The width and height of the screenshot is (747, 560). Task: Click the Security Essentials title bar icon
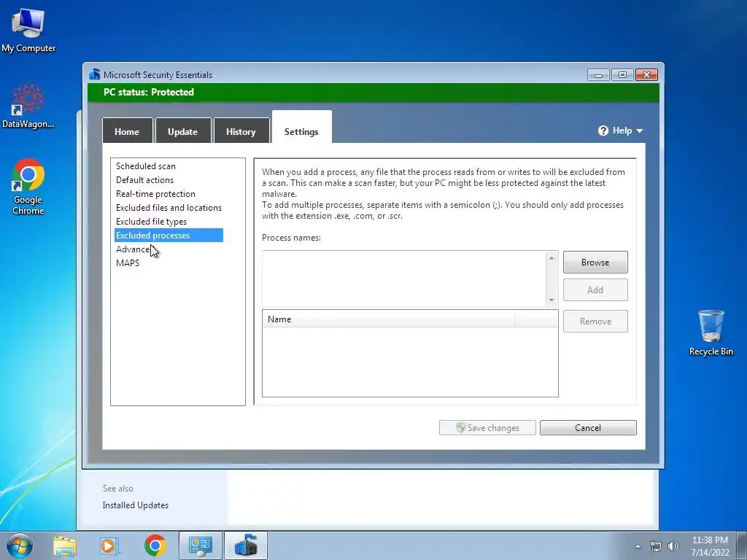point(94,75)
